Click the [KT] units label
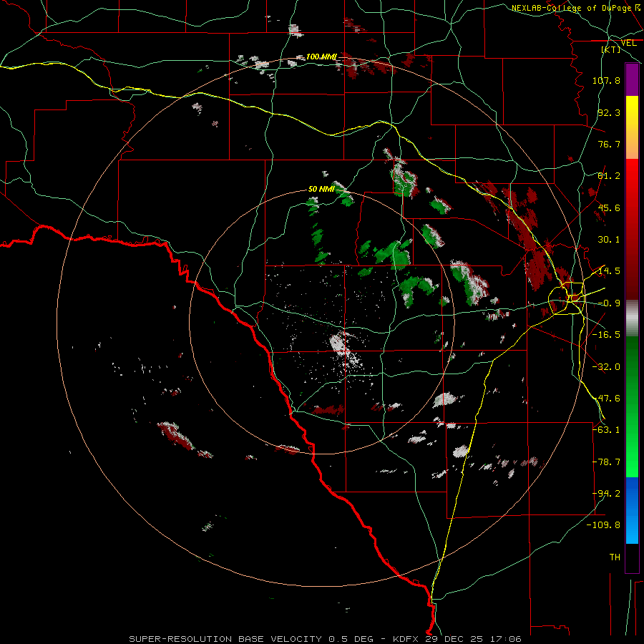 click(x=611, y=49)
